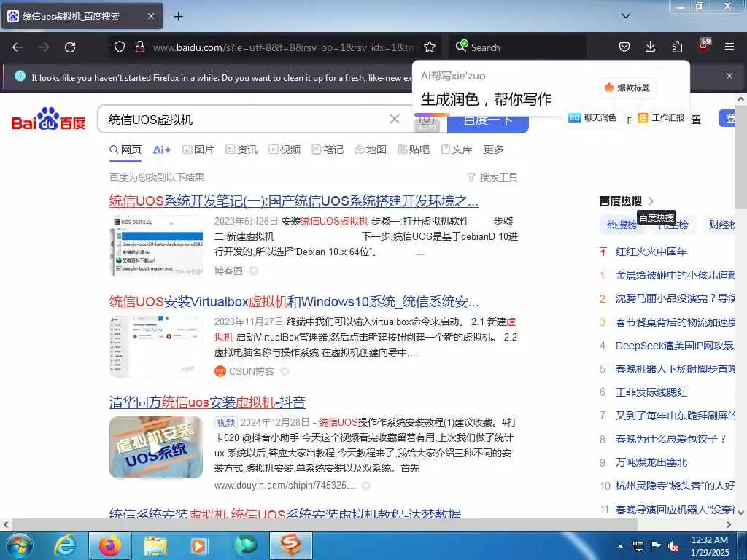Select the 热搜榜 tab
Viewport: 747px width, 560px height.
[x=622, y=225]
